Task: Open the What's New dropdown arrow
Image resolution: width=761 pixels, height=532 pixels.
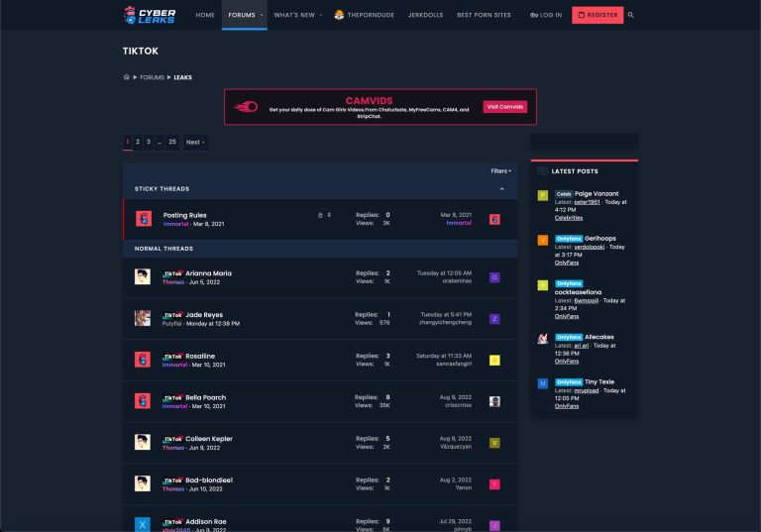Action: pos(321,15)
